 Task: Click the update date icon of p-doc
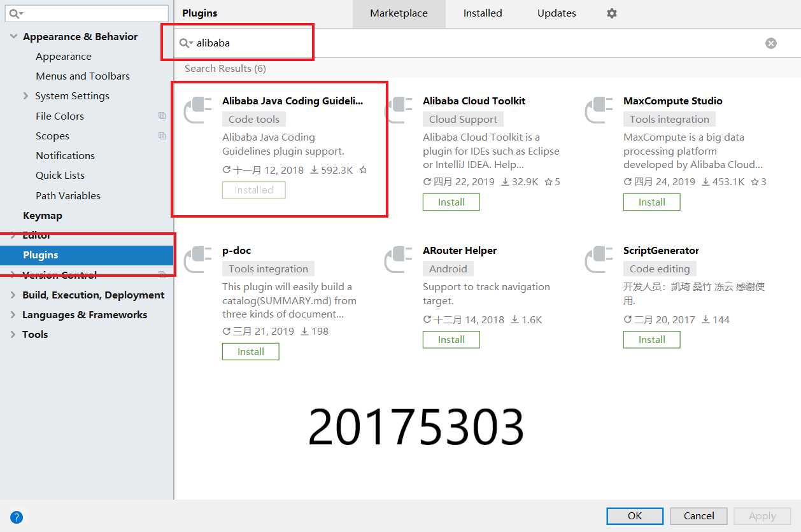227,332
